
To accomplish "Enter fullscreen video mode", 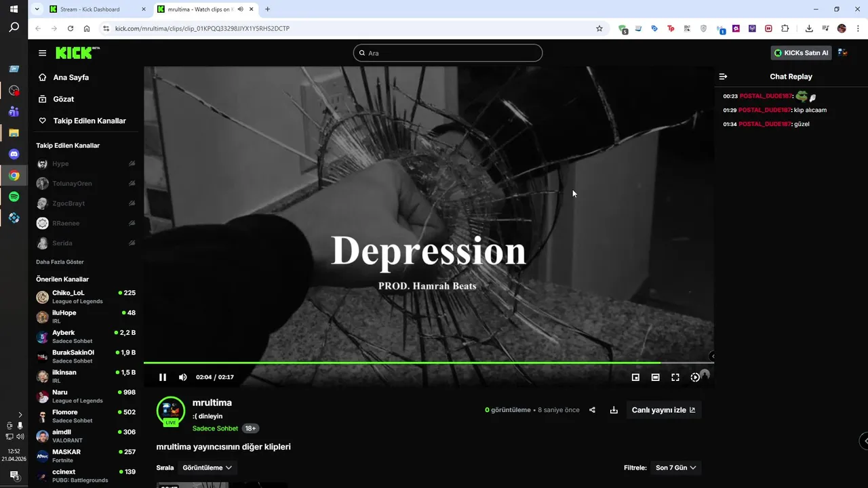I will coord(675,378).
